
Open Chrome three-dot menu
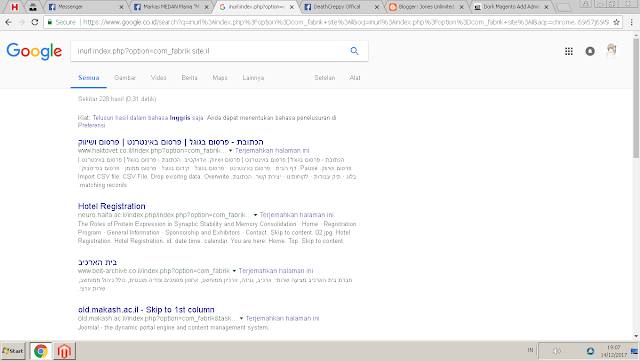click(x=631, y=22)
